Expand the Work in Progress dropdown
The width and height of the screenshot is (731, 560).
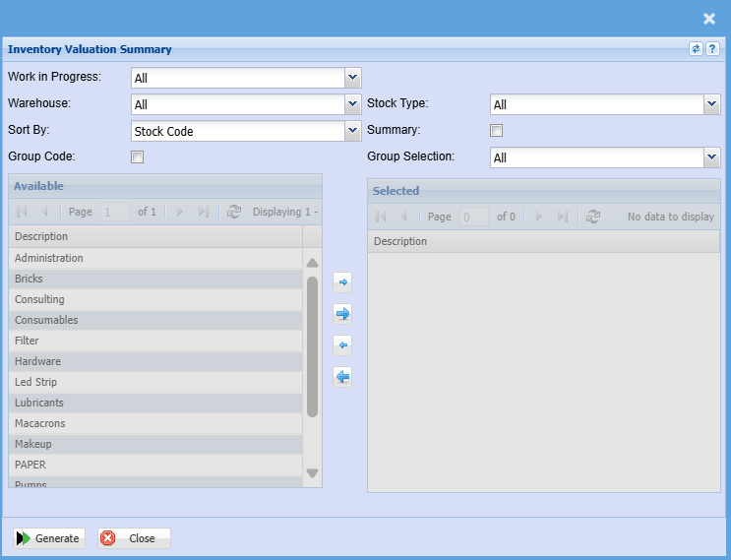click(x=353, y=78)
